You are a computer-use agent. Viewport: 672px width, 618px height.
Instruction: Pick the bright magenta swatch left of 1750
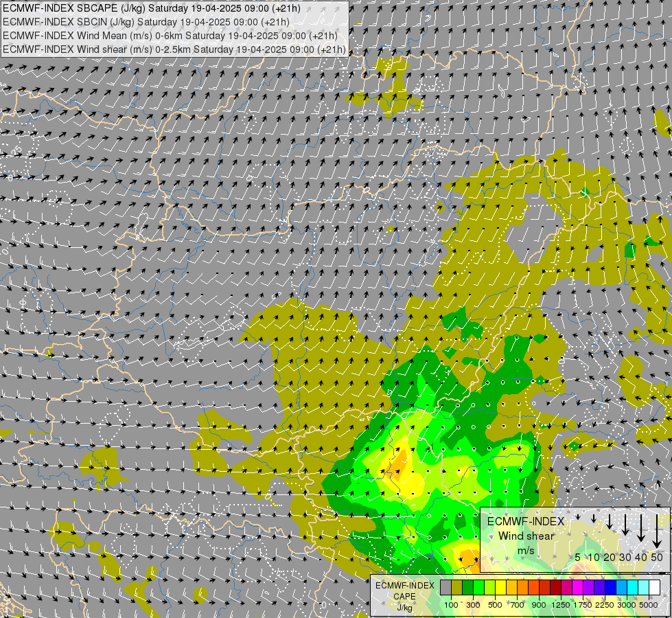pyautogui.click(x=578, y=588)
